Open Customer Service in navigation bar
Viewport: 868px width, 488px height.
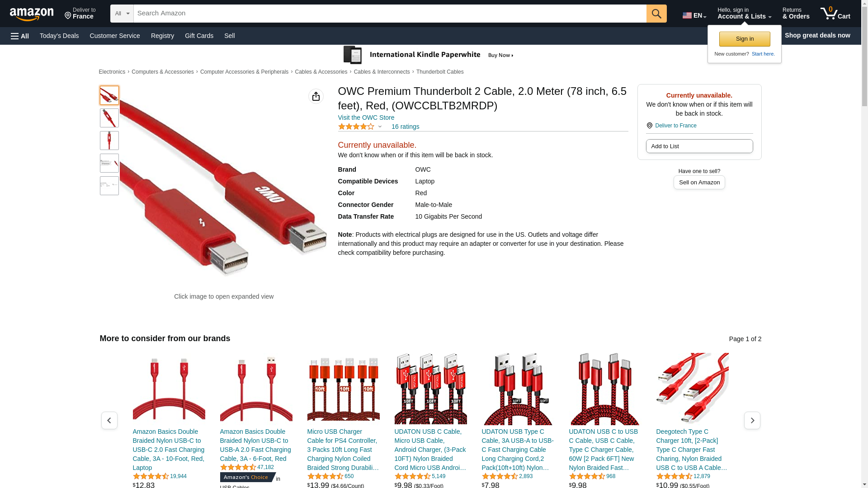coord(115,36)
